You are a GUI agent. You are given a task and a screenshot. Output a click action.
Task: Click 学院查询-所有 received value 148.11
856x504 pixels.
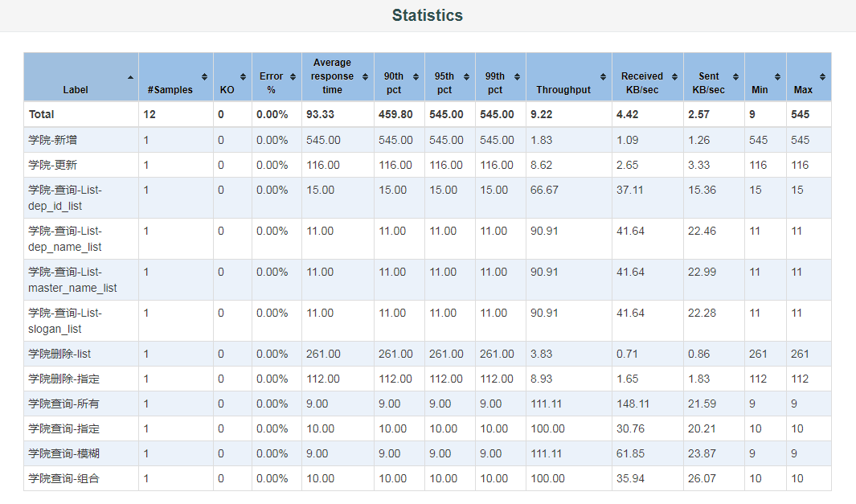tap(633, 404)
